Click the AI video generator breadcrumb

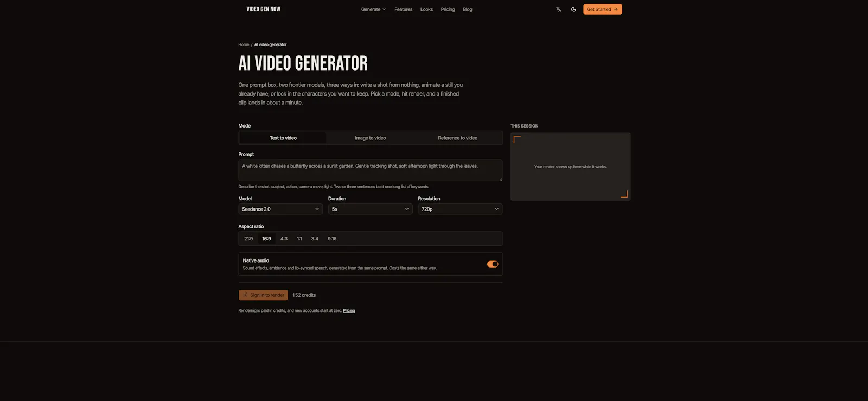pyautogui.click(x=270, y=44)
